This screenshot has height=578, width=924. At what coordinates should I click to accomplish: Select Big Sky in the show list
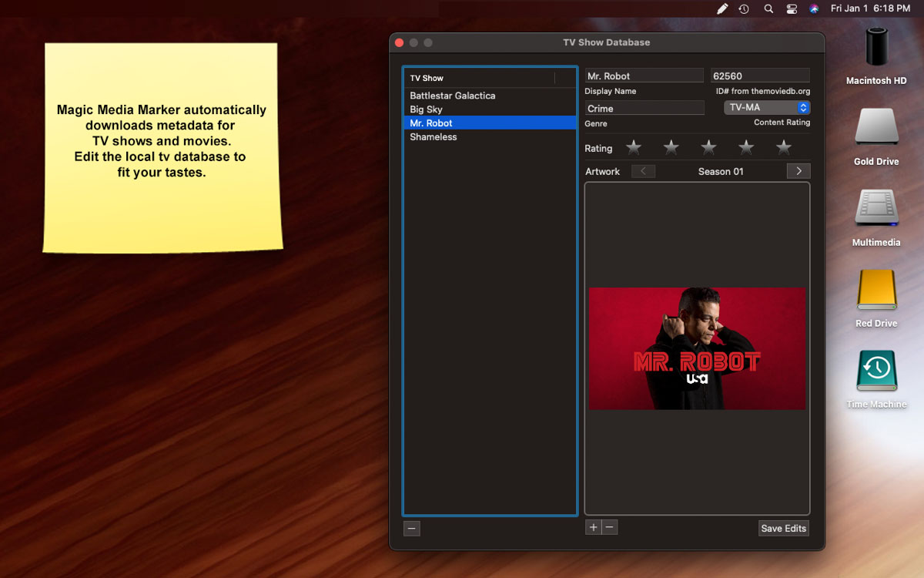coord(490,109)
